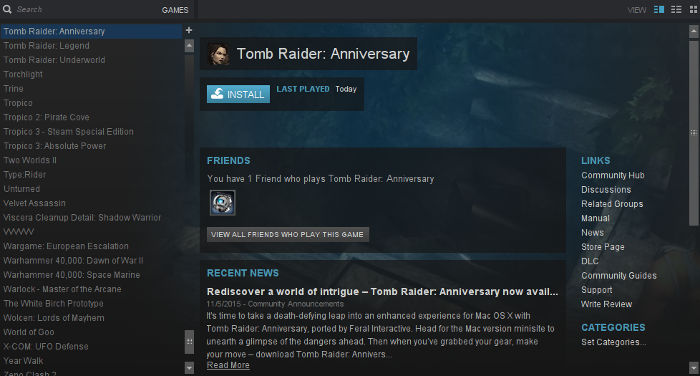Click the game list scroll-down arrow
The image size is (700, 376).
pyautogui.click(x=189, y=368)
